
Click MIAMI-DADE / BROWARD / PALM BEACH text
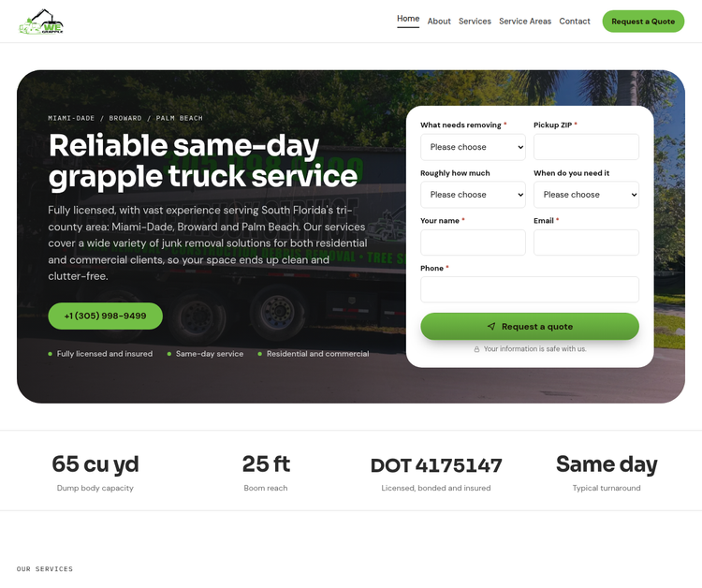[x=125, y=118]
